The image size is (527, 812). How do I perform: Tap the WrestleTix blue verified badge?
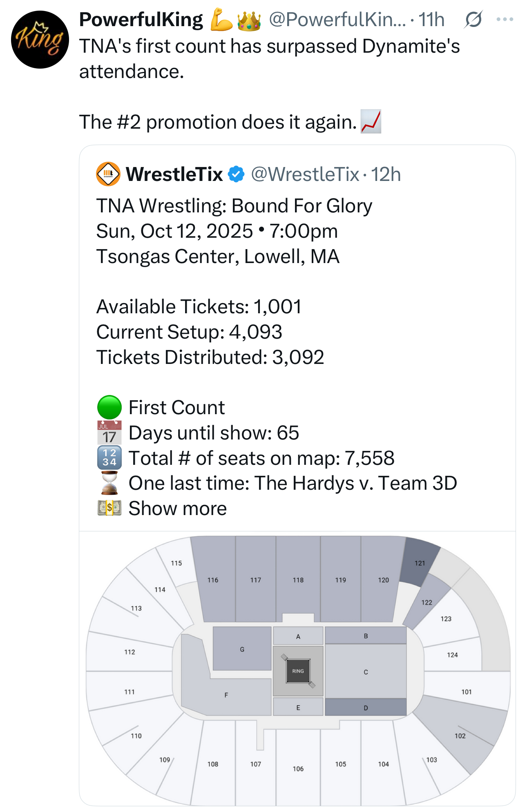point(236,174)
